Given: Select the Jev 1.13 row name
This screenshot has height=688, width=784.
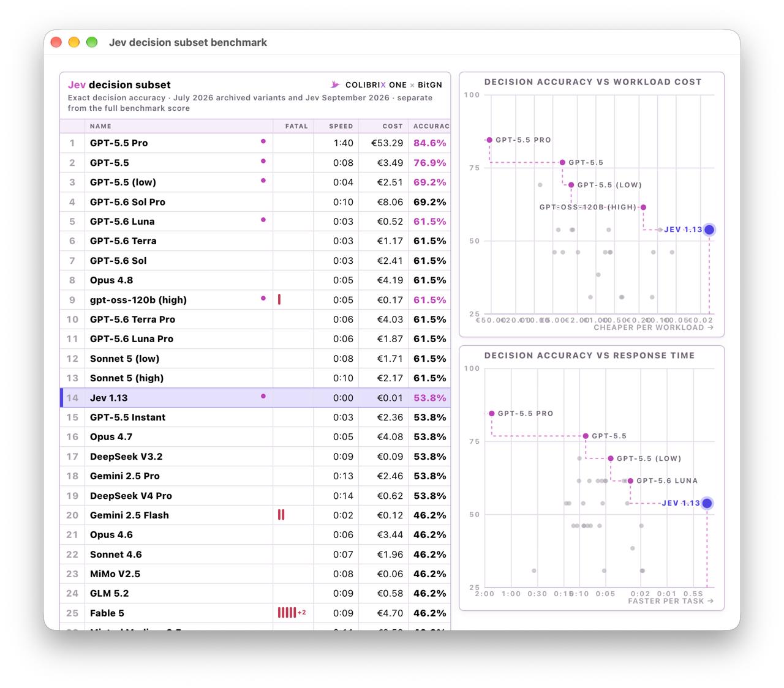Looking at the screenshot, I should [109, 398].
